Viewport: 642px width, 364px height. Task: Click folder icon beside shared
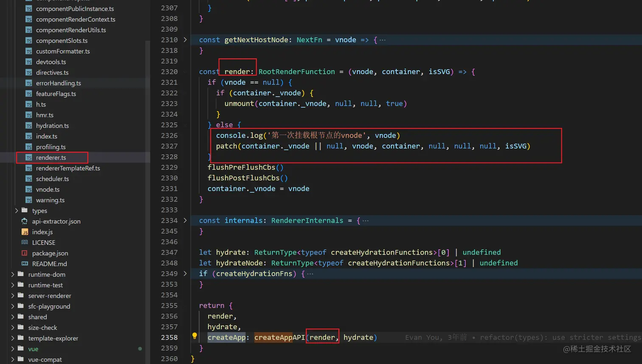pos(21,316)
